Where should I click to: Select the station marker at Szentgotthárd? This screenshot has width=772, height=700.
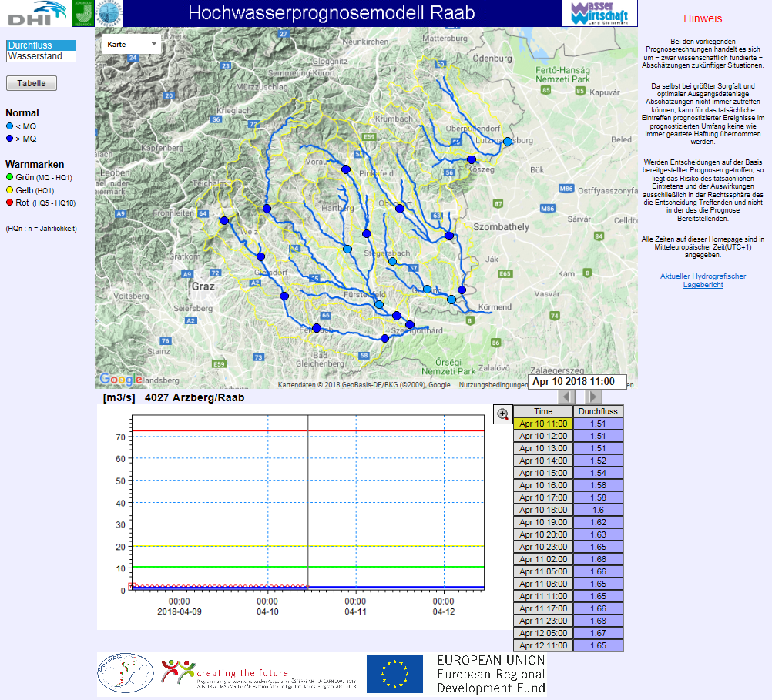pos(410,324)
